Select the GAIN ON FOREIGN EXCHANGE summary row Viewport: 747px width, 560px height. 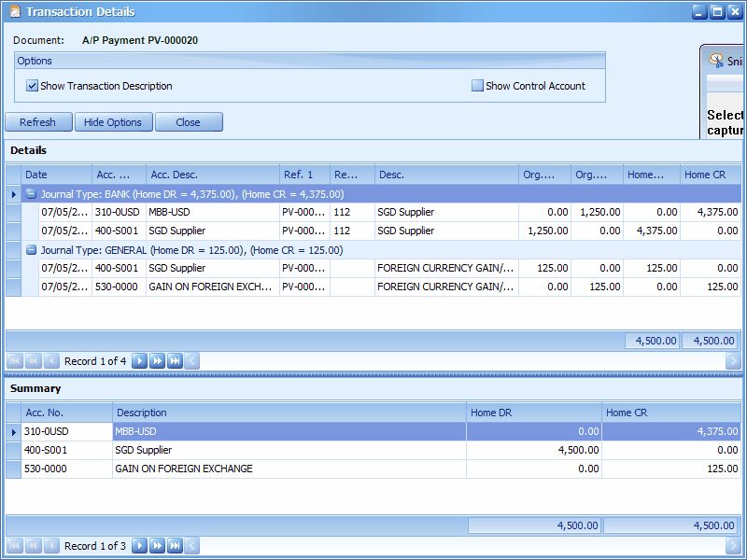(x=187, y=469)
